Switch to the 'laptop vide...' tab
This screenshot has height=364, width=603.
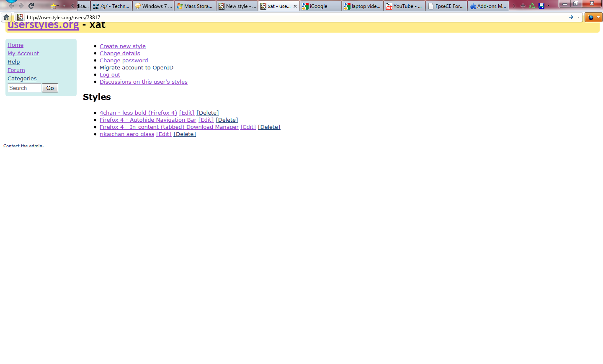coord(363,6)
